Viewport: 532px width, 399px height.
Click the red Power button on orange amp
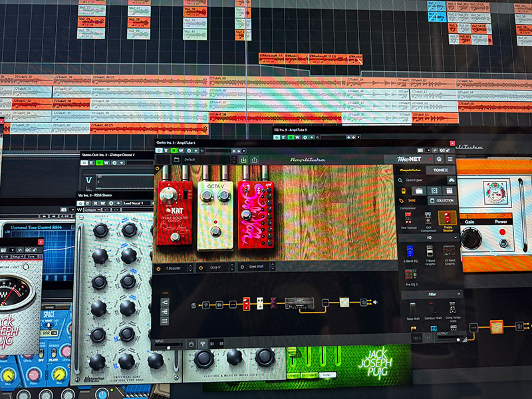tap(502, 232)
